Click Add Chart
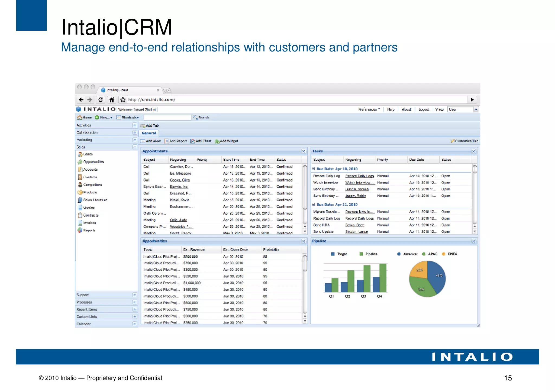 (x=201, y=141)
